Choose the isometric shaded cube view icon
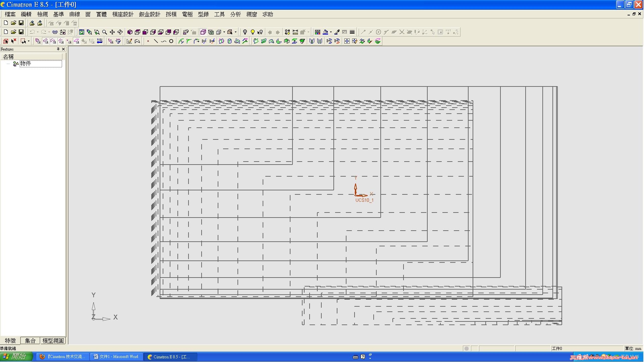Image resolution: width=644 pixels, height=362 pixels. pos(130,32)
